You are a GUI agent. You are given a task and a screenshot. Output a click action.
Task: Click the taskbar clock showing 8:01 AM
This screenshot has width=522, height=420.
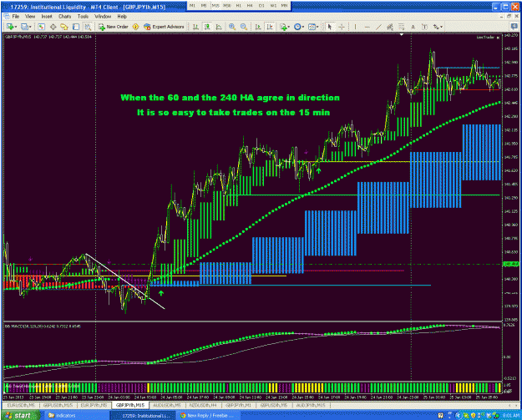tap(510, 416)
